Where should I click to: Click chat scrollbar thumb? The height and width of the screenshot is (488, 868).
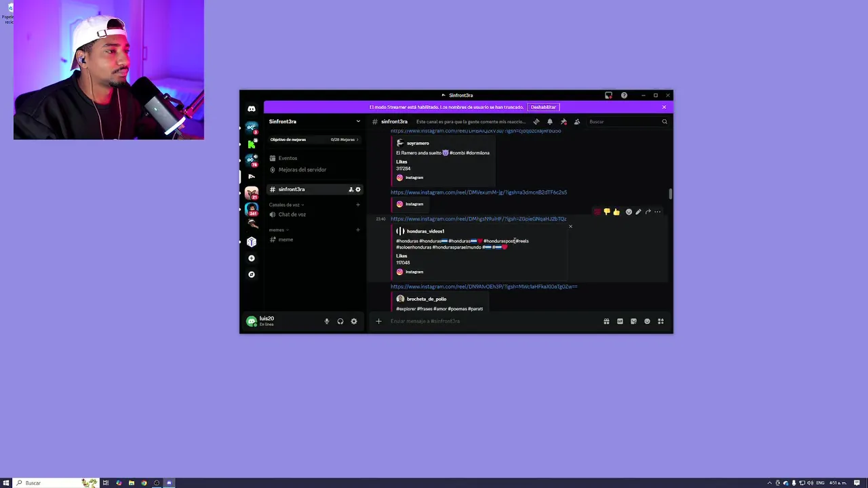tap(671, 194)
